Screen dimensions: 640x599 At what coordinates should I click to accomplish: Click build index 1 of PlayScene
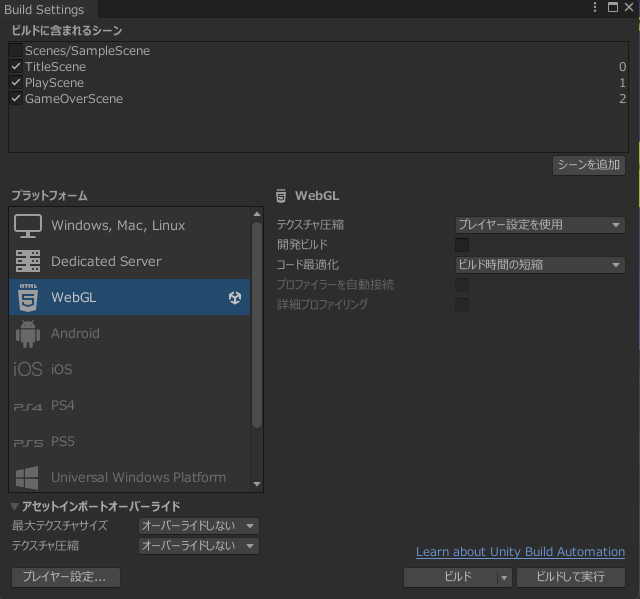[x=622, y=82]
